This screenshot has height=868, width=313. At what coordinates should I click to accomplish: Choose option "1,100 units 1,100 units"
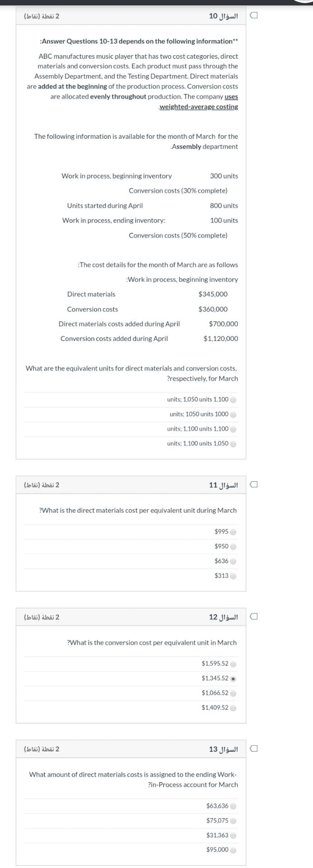click(234, 429)
